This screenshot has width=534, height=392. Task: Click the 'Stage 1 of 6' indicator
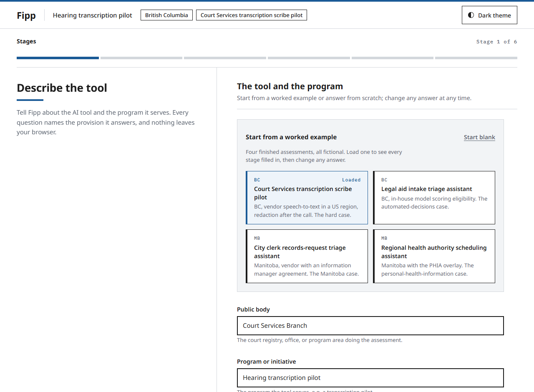click(x=496, y=42)
